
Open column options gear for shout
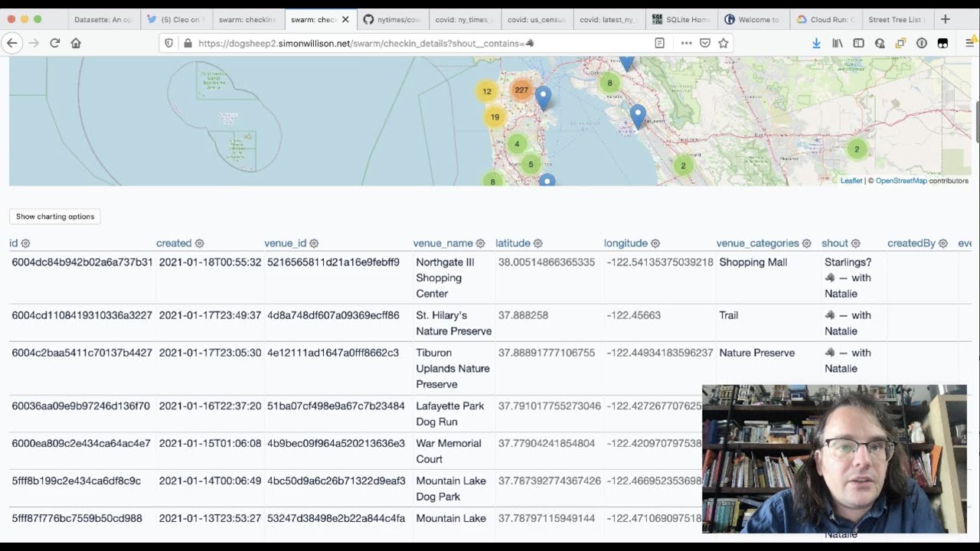coord(855,243)
